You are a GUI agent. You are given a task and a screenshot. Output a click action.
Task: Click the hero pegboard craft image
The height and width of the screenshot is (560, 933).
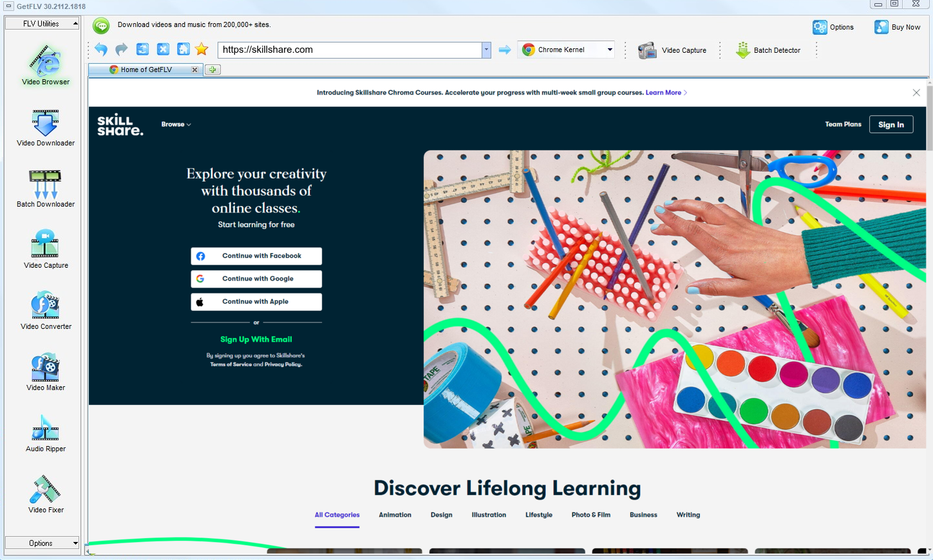(675, 299)
